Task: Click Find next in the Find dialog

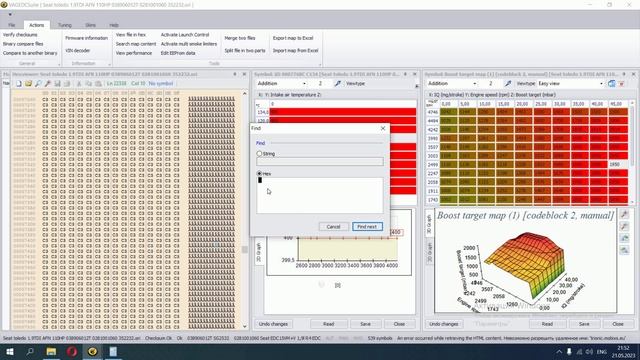Action: coord(367,227)
